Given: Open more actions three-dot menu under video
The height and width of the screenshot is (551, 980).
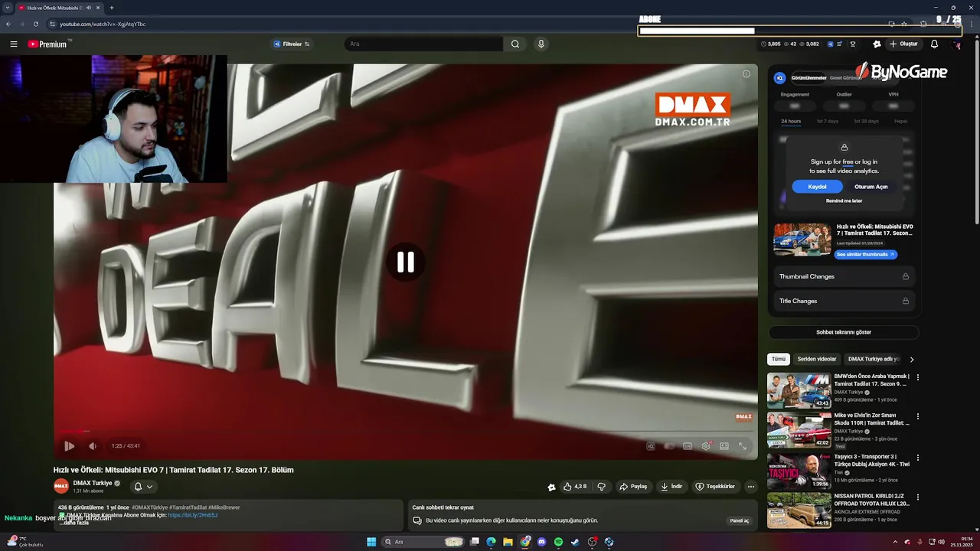Looking at the screenshot, I should [751, 487].
